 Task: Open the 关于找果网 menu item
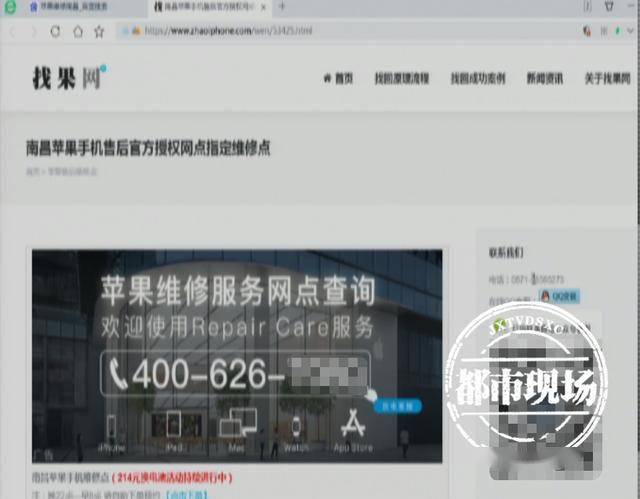[x=608, y=78]
